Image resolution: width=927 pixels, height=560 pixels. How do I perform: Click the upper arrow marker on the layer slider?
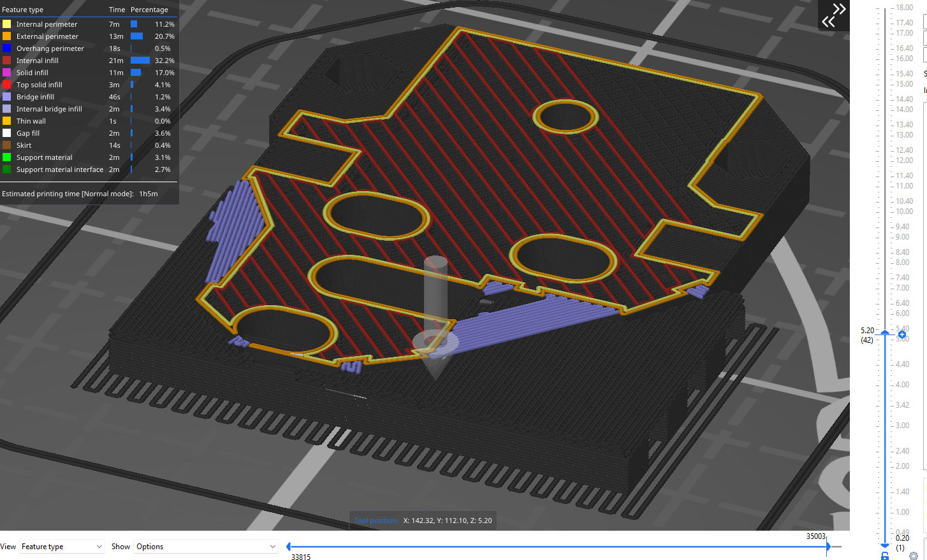[x=884, y=331]
